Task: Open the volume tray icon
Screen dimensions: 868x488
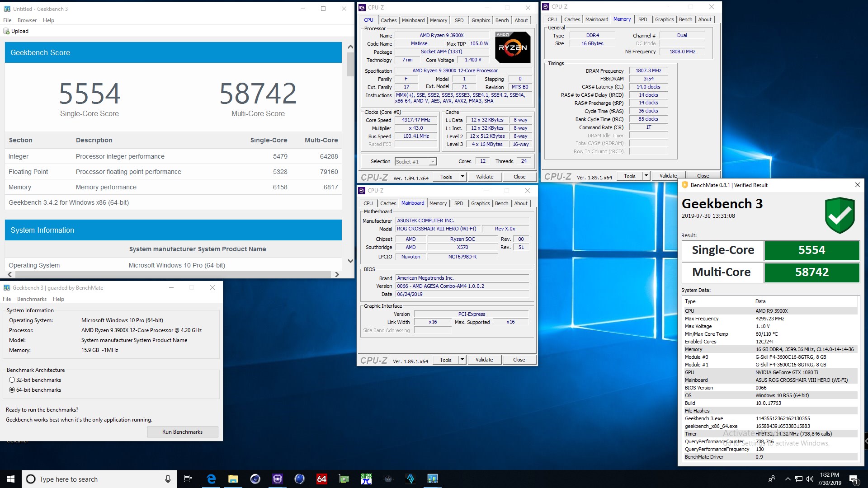Action: 810,479
